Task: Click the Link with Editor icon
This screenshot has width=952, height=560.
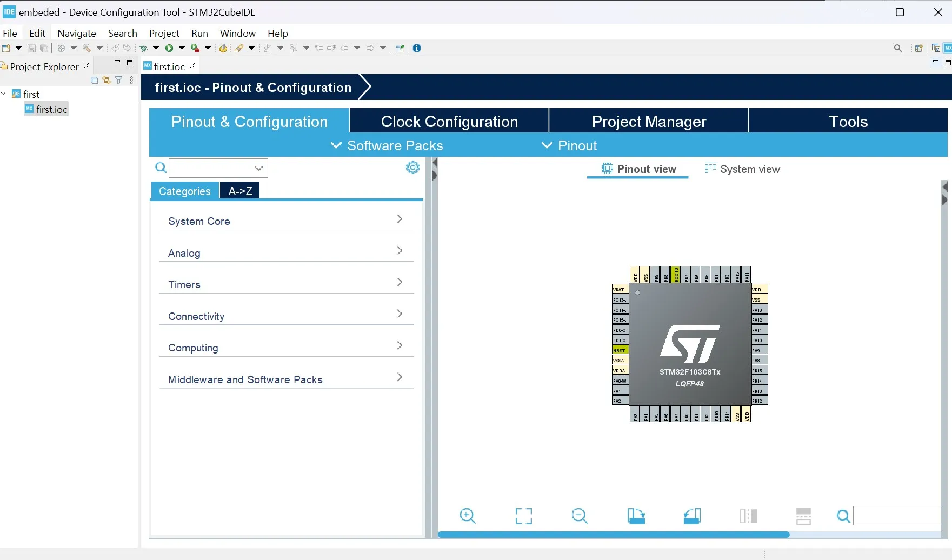Action: (106, 80)
